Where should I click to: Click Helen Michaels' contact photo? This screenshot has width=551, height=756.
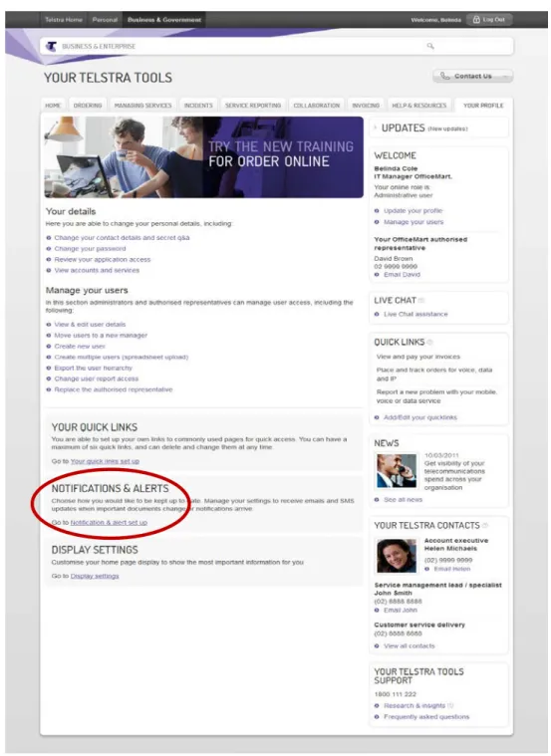(x=397, y=556)
